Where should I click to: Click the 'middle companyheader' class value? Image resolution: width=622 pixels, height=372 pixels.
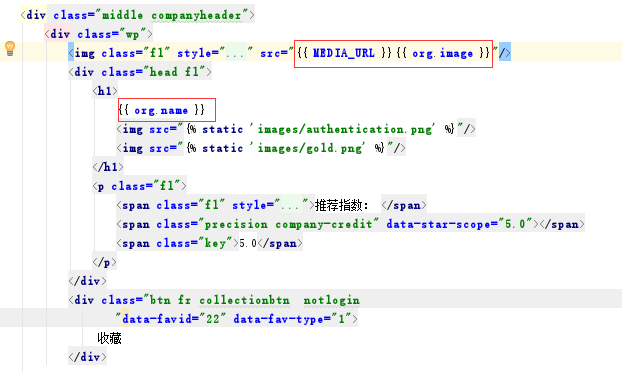pos(172,15)
